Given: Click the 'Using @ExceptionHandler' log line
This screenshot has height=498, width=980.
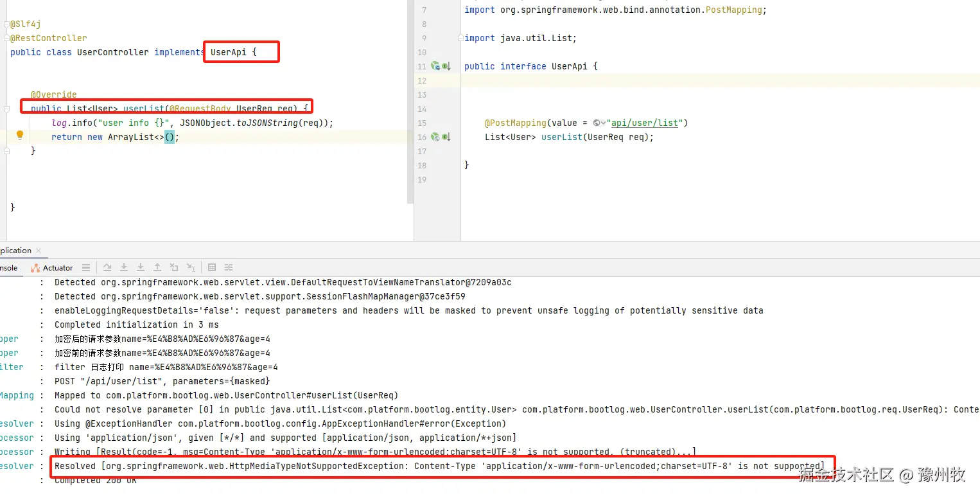Looking at the screenshot, I should click(x=281, y=423).
